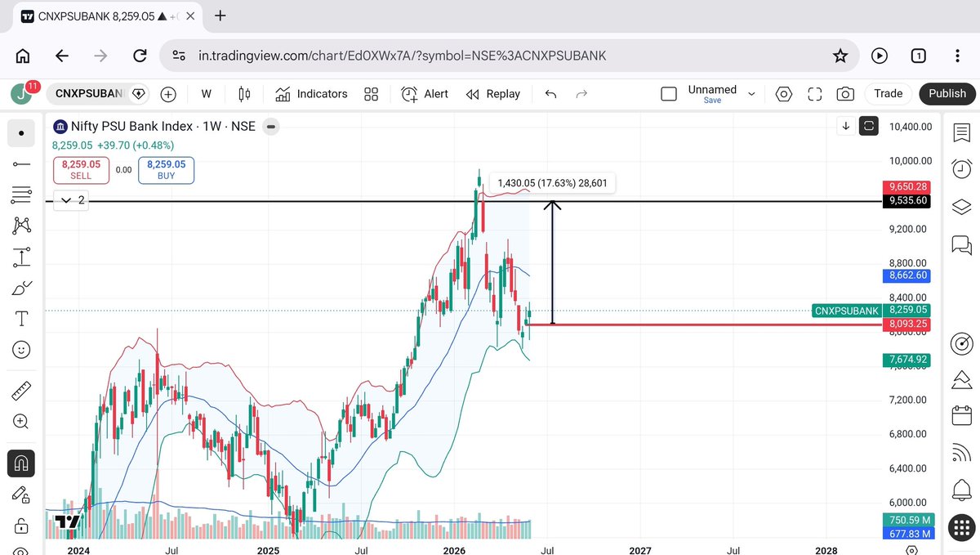Open the user profile avatar menu
The height and width of the screenshot is (555, 980).
21,94
